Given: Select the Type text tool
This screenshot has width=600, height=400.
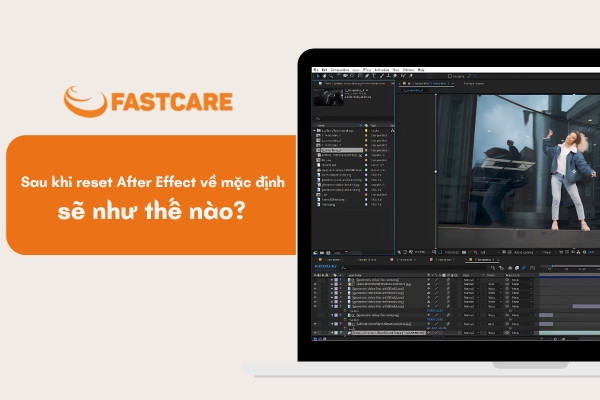Looking at the screenshot, I should [374, 76].
